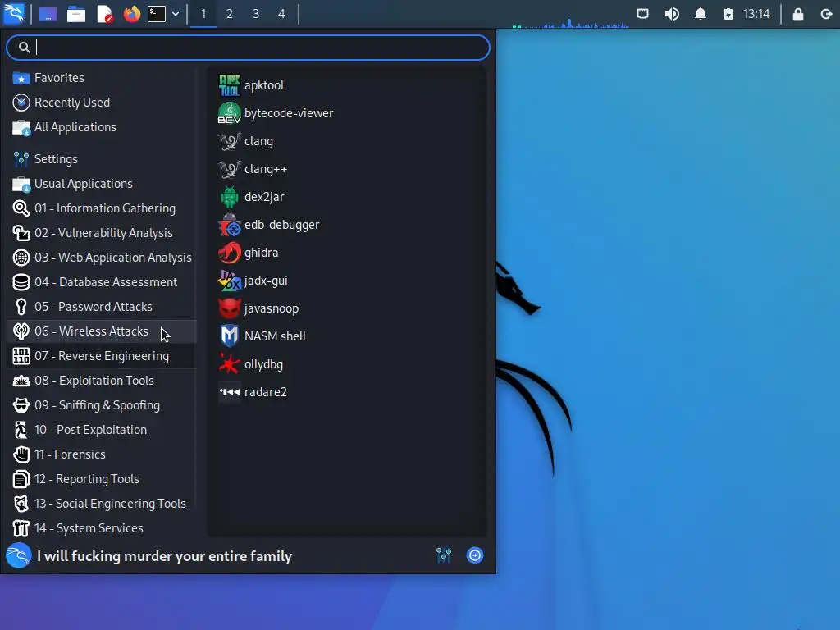The height and width of the screenshot is (630, 840).
Task: Launch ollydbg
Action: (x=347, y=363)
